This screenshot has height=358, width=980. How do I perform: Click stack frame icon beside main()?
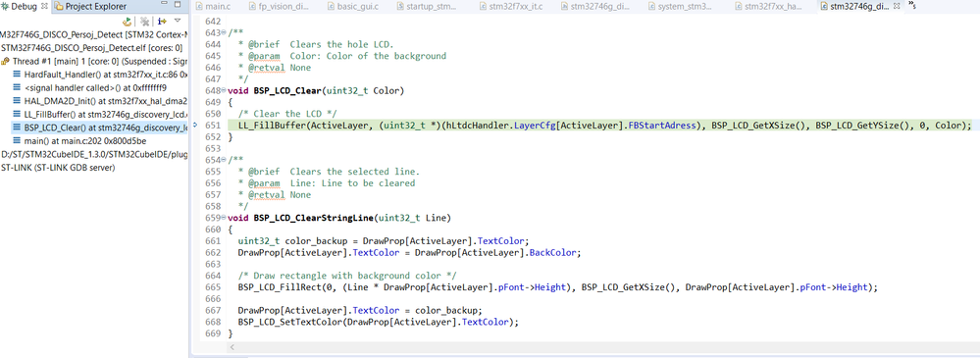17,141
